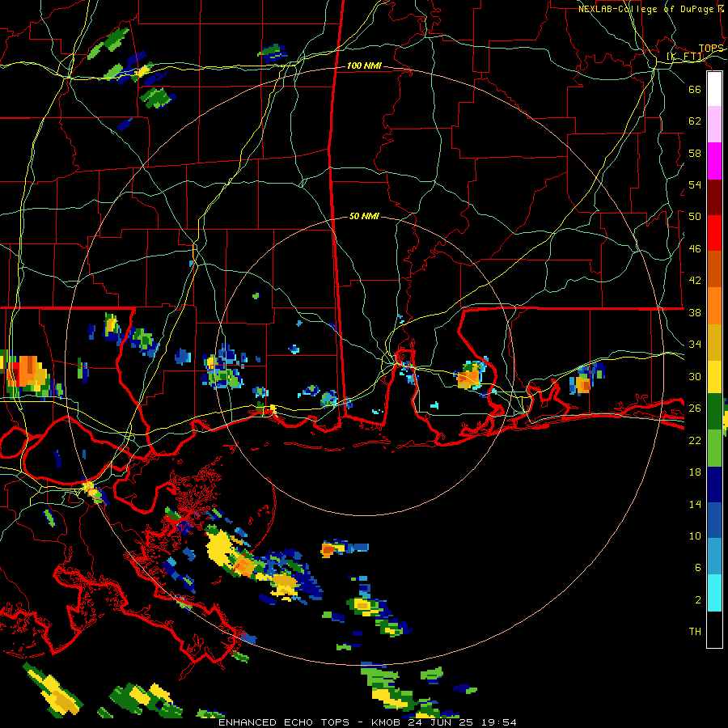Click the black TH swatch at legend bottom
The height and width of the screenshot is (728, 728).
714,629
